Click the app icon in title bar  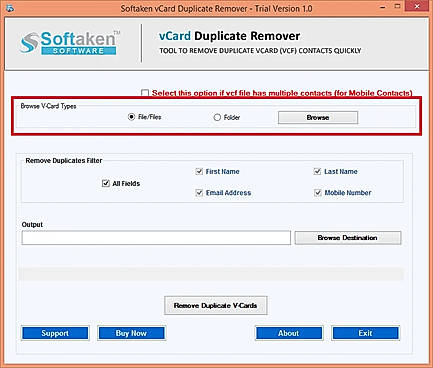pos(10,8)
